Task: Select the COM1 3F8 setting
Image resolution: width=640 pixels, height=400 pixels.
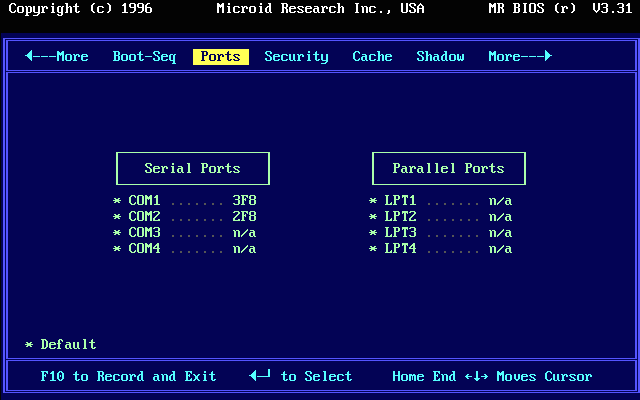Action: (184, 200)
